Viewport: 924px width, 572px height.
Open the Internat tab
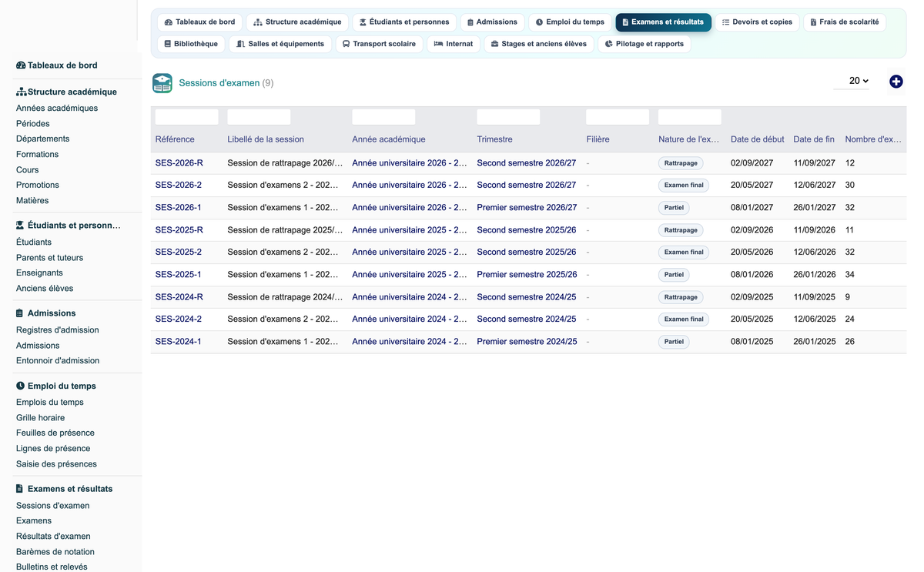coord(454,44)
